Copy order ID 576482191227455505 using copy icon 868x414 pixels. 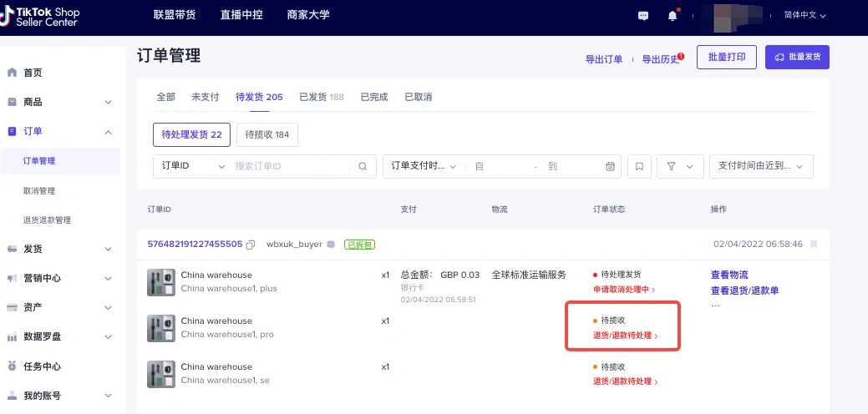pos(250,245)
